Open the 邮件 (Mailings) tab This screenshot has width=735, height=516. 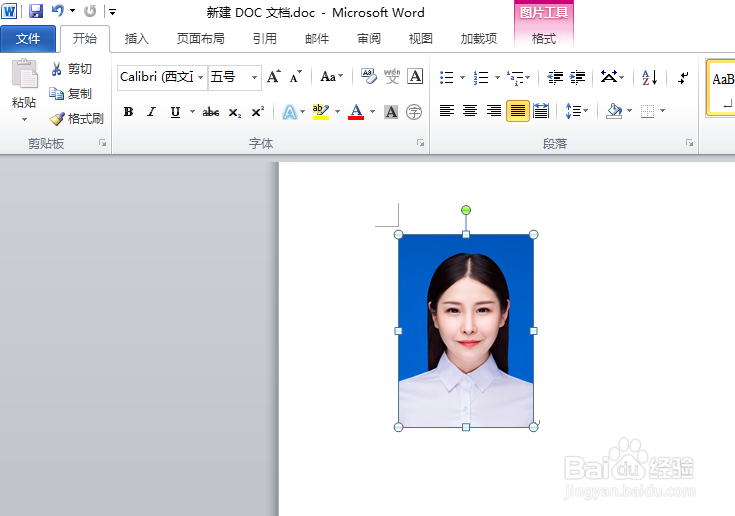click(317, 38)
